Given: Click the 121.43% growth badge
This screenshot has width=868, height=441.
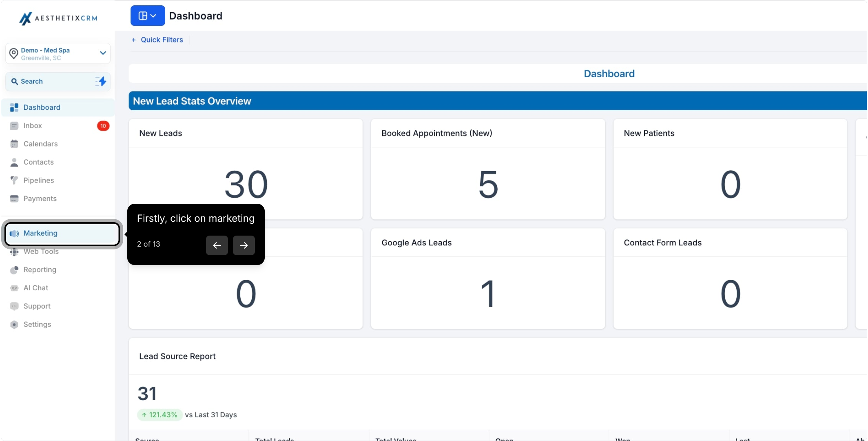Looking at the screenshot, I should click(x=159, y=415).
